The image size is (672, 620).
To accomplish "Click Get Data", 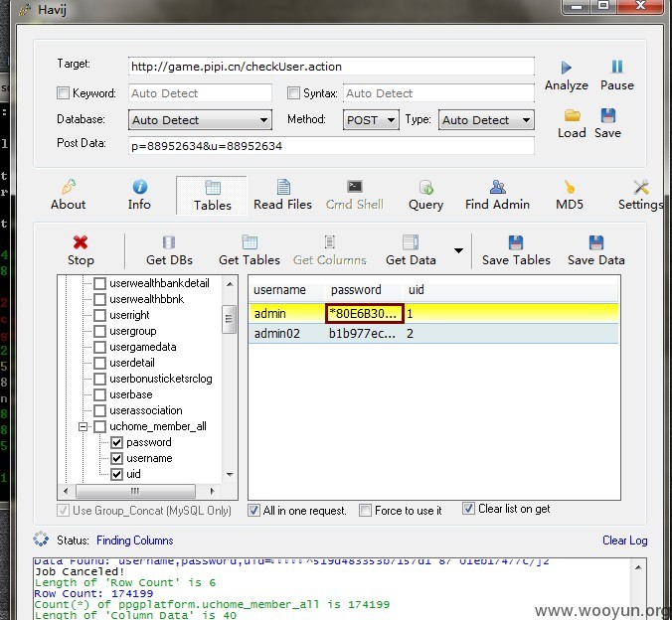I will pyautogui.click(x=411, y=250).
